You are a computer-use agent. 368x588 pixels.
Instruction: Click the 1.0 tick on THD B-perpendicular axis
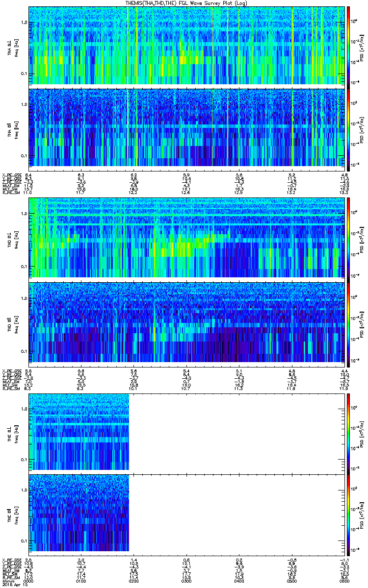coord(24,214)
